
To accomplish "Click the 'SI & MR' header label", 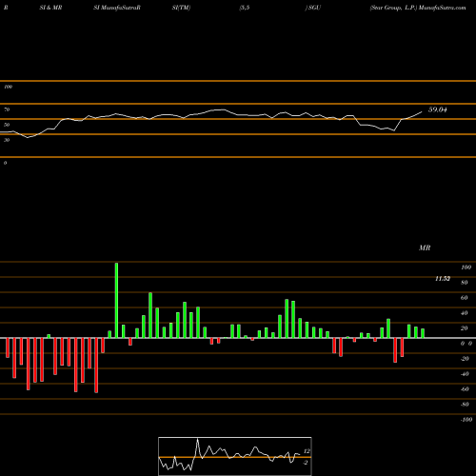I will click(x=50, y=8).
